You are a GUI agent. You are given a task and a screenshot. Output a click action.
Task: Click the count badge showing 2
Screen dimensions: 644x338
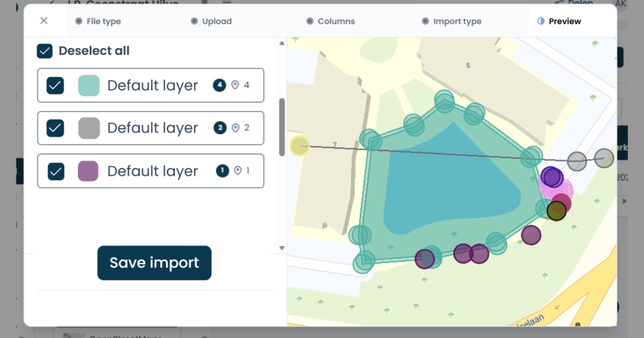point(220,128)
